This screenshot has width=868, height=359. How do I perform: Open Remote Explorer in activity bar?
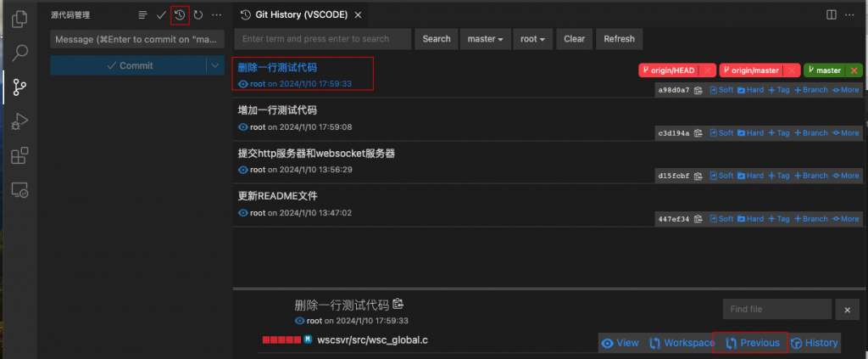coord(19,191)
